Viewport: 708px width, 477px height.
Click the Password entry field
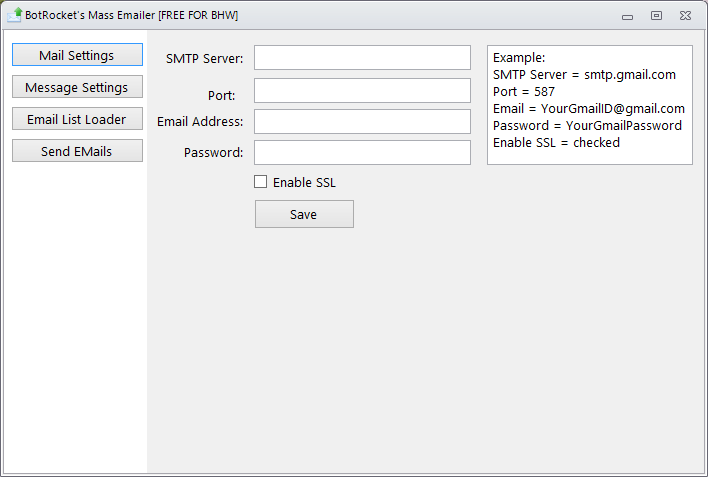click(x=362, y=152)
